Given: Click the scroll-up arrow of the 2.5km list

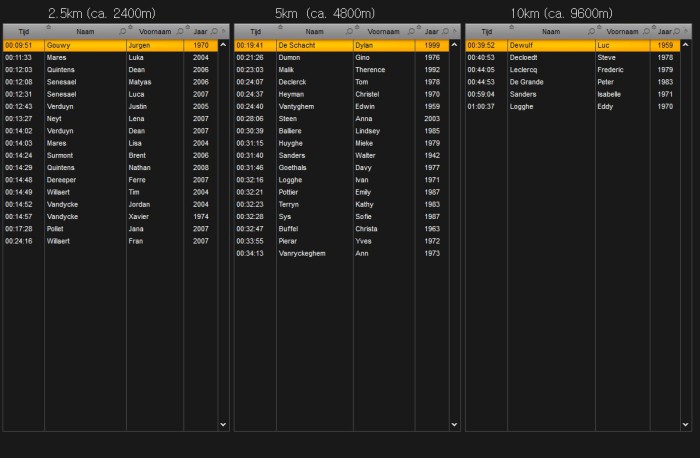Looking at the screenshot, I should coord(223,46).
